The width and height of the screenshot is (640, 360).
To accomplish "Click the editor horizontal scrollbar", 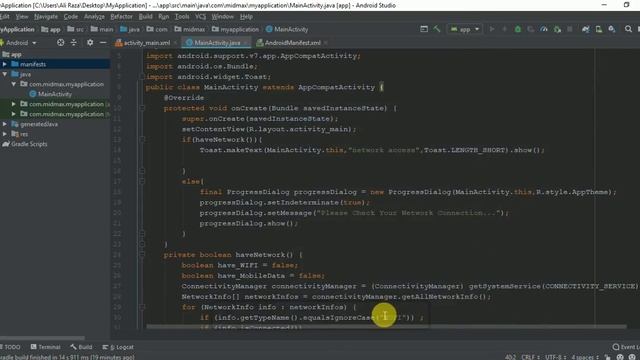I will tap(386, 327).
